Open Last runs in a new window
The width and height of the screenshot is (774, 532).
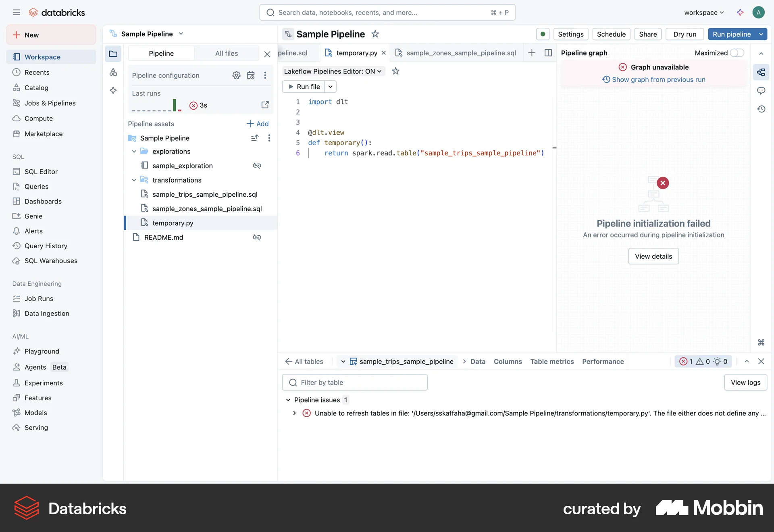tap(265, 105)
